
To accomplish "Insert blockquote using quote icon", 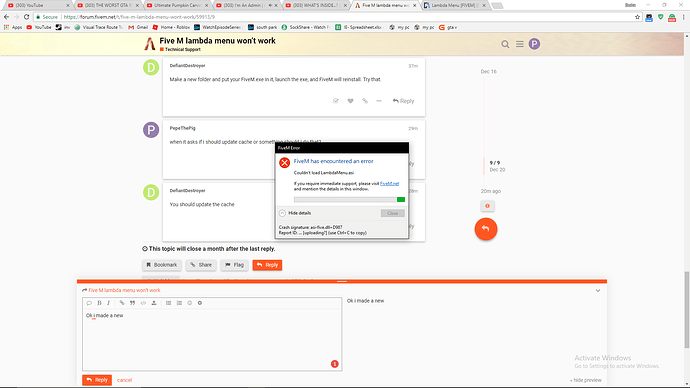I will coord(132,303).
